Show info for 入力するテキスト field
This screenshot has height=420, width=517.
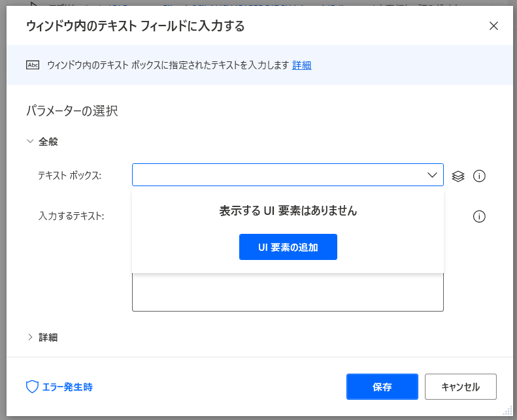click(479, 216)
